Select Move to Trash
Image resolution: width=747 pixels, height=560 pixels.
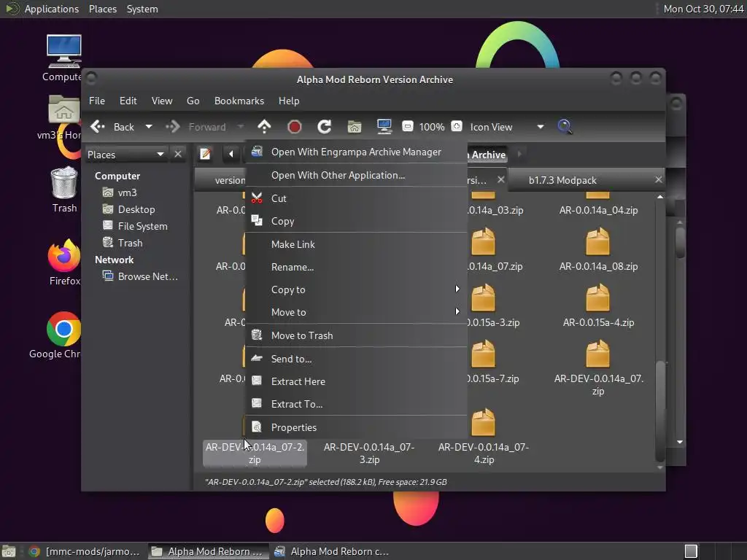(356, 335)
